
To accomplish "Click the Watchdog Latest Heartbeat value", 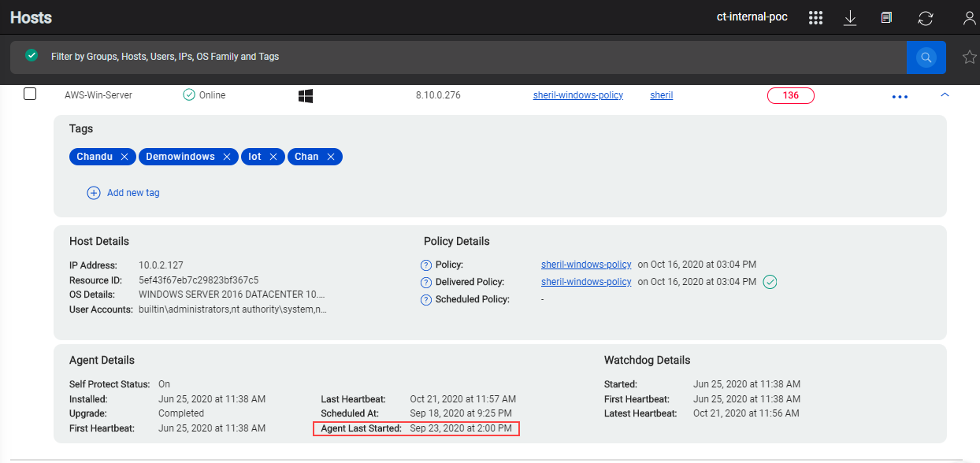I will point(746,413).
